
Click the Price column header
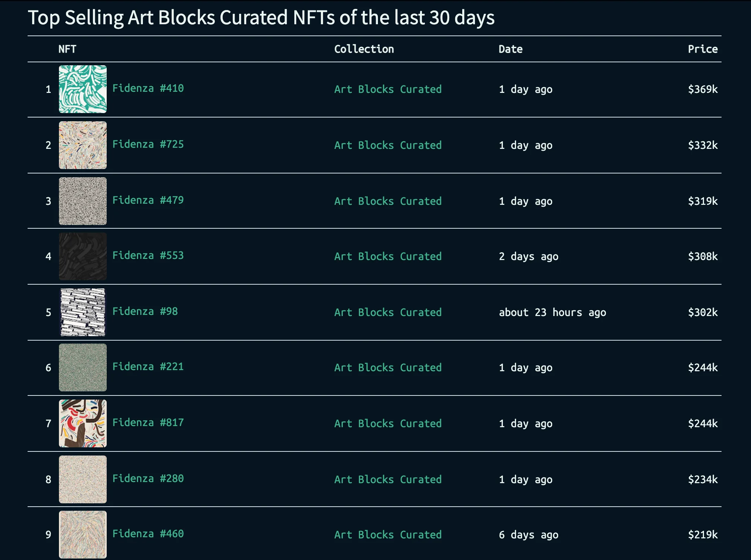tap(703, 49)
